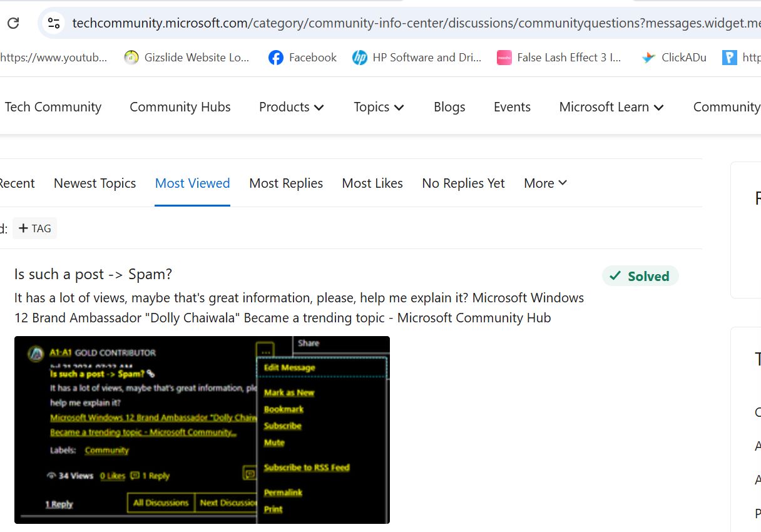Click the browser reload icon
This screenshot has width=761, height=532.
pyautogui.click(x=13, y=24)
